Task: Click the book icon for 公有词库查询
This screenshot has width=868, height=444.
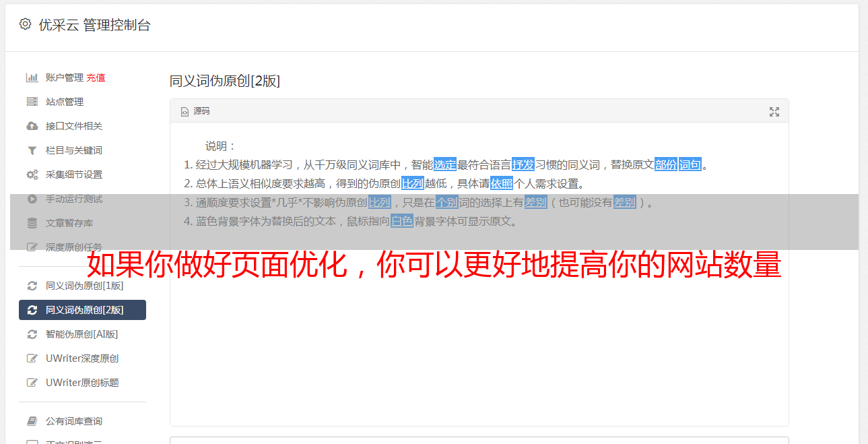Action: [x=32, y=421]
